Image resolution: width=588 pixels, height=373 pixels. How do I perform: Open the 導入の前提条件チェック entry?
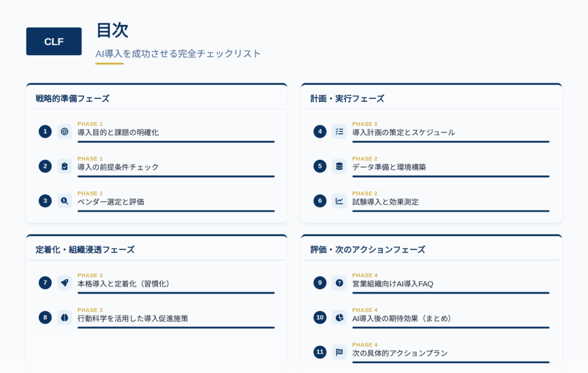[x=157, y=166]
